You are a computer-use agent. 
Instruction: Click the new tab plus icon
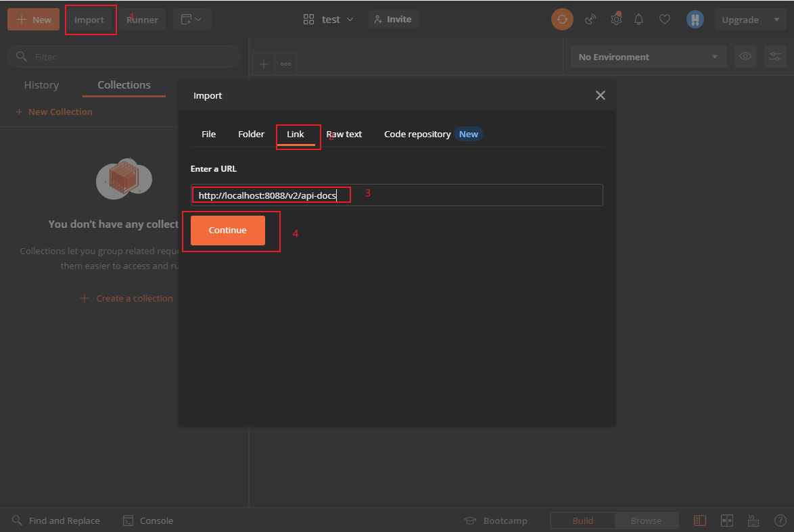[x=264, y=64]
